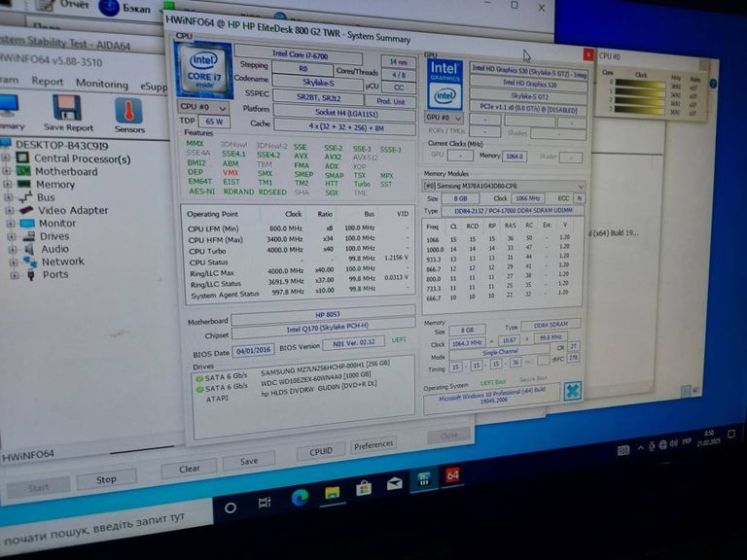The height and width of the screenshot is (560, 747).
Task: Expand the Bus tree node
Action: tap(9, 196)
